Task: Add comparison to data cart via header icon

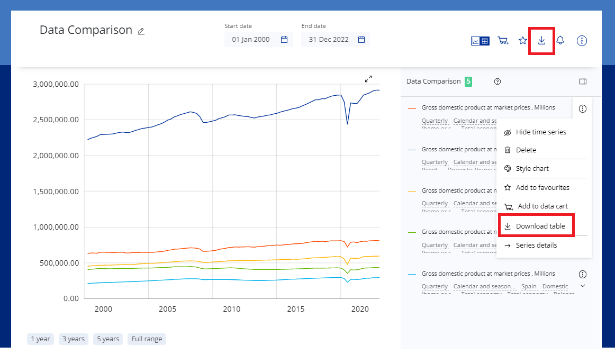Action: tap(503, 41)
